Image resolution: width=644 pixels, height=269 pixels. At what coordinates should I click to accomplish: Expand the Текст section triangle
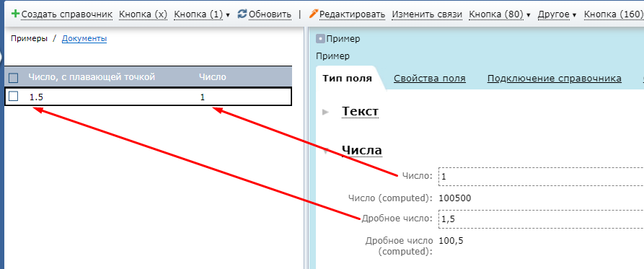(326, 112)
